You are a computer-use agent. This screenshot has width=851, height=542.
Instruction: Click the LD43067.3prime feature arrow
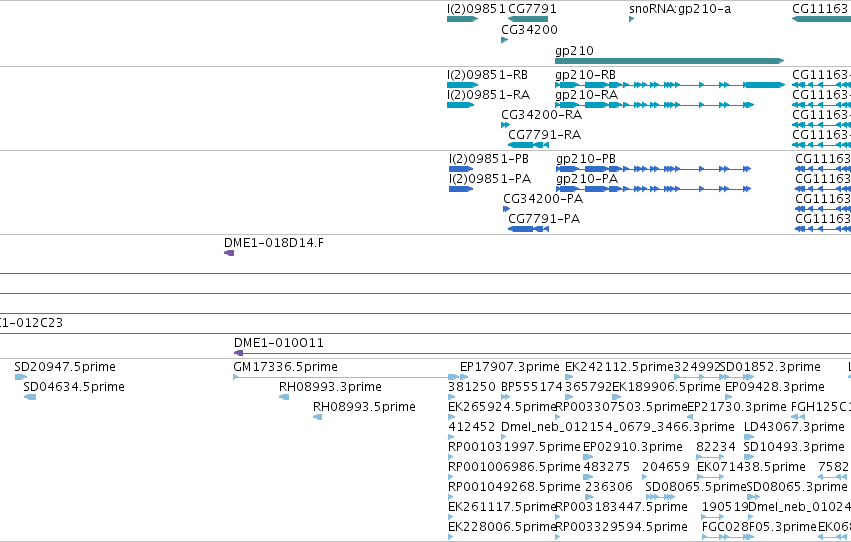click(749, 437)
